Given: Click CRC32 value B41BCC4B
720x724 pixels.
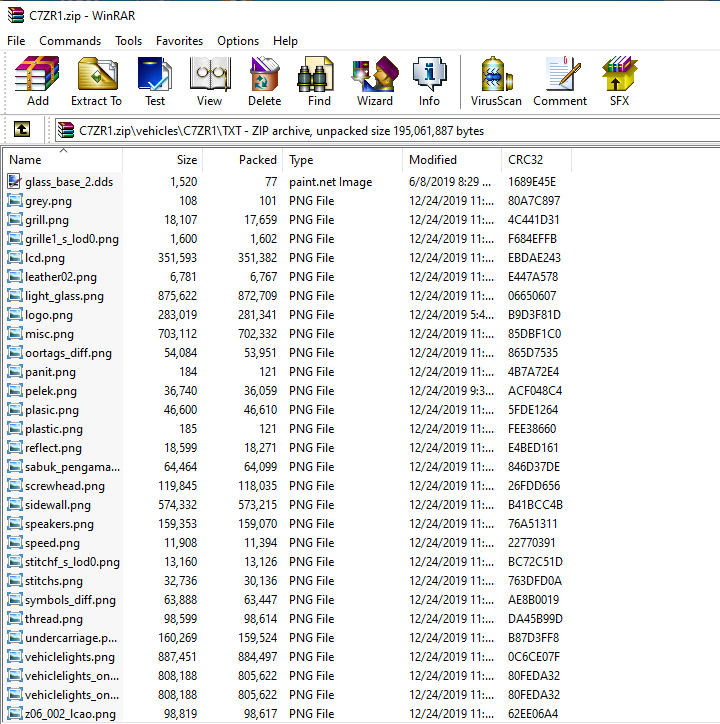Looking at the screenshot, I should 535,505.
